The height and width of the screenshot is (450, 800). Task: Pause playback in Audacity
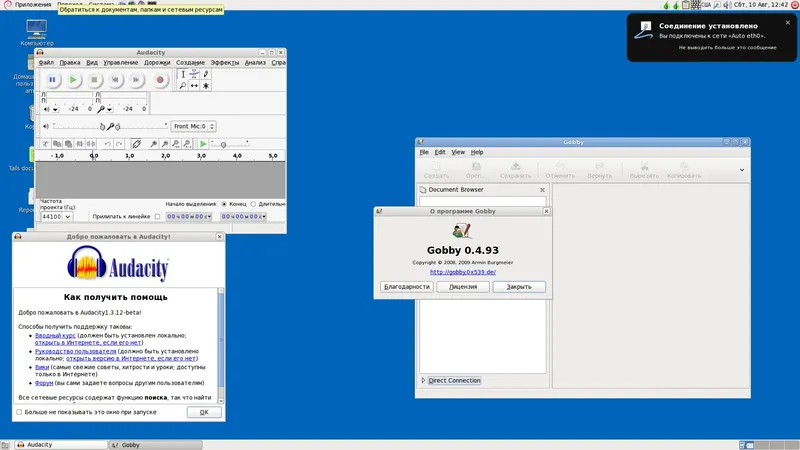click(52, 80)
